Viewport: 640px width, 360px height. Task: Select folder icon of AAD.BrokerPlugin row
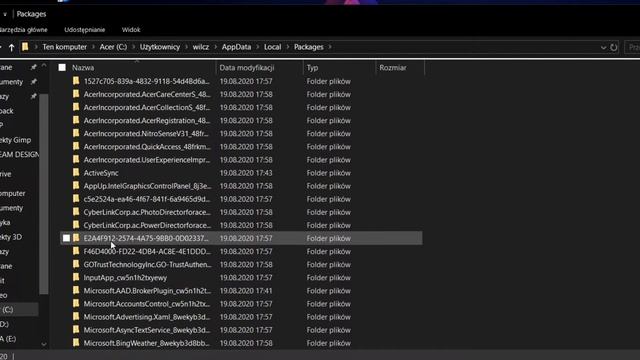76,290
